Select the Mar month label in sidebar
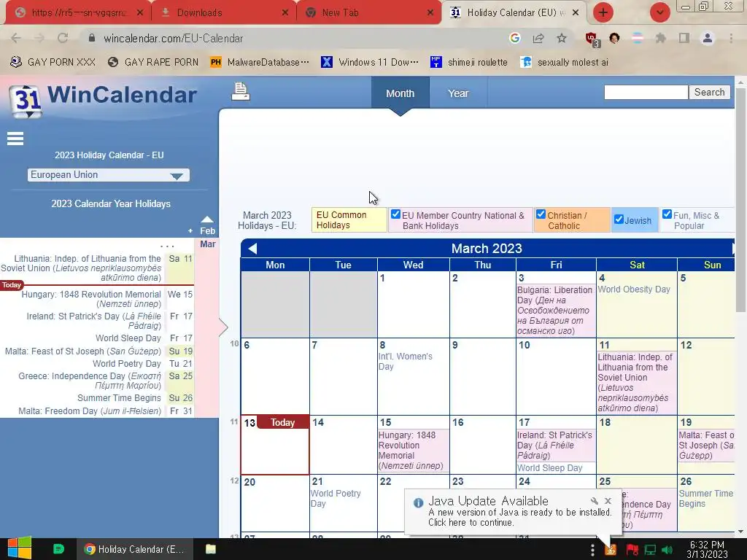 pos(208,244)
